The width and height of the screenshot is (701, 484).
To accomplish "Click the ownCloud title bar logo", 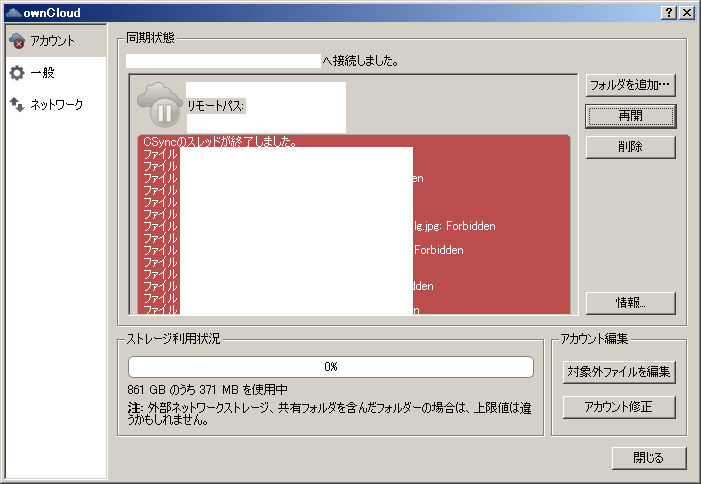I will [13, 13].
